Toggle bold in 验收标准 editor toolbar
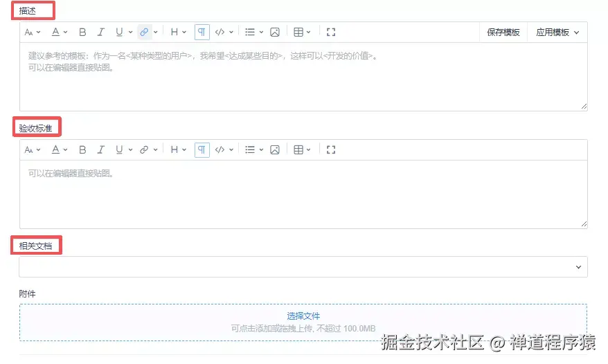The height and width of the screenshot is (364, 608). (82, 149)
